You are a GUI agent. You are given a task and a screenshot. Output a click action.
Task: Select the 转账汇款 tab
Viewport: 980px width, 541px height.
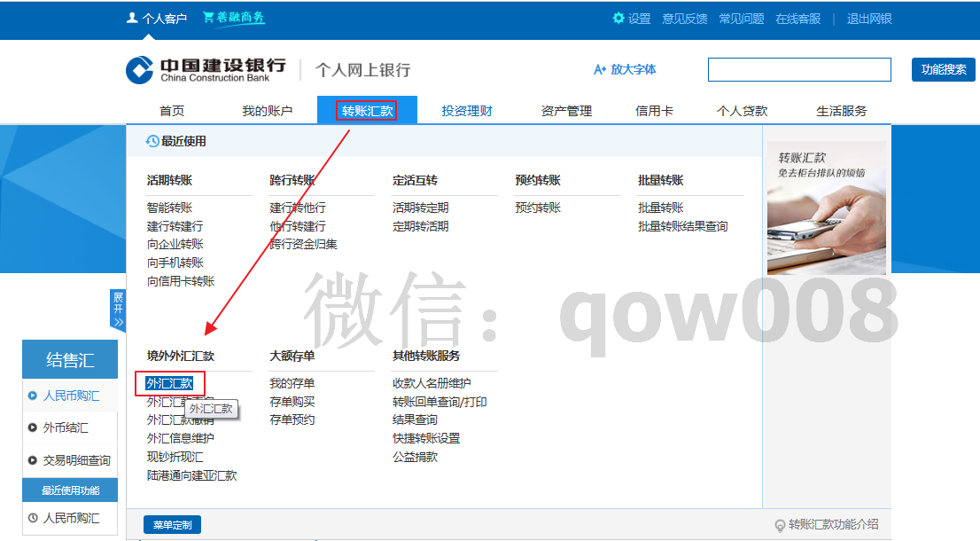[367, 111]
